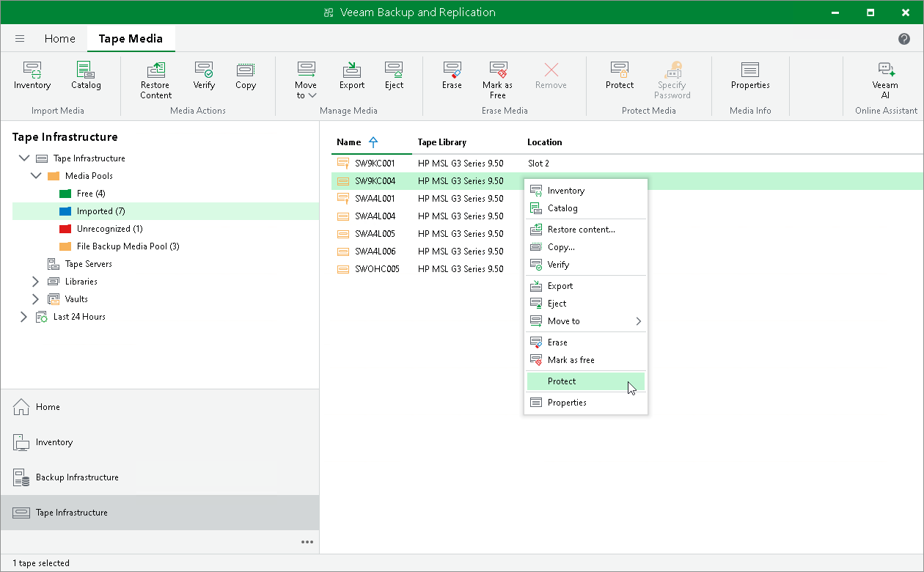This screenshot has height=572, width=924.
Task: Sort by the Location column header
Action: (545, 142)
